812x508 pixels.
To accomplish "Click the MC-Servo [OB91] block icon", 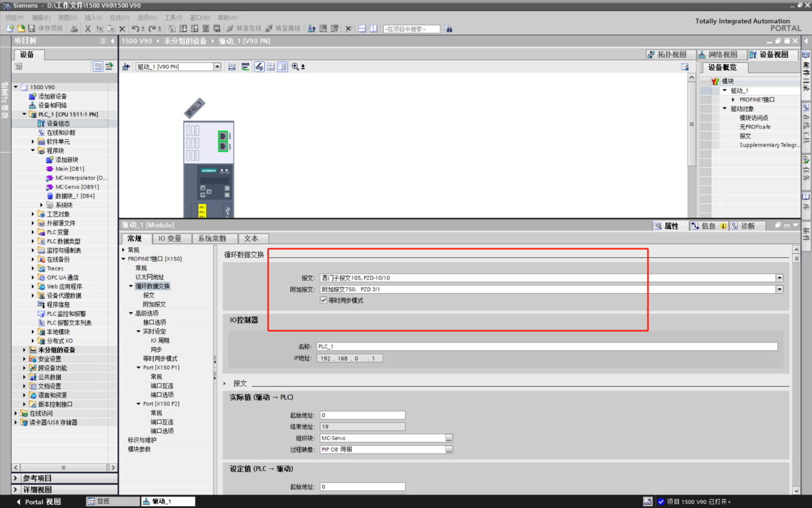I will pos(50,187).
